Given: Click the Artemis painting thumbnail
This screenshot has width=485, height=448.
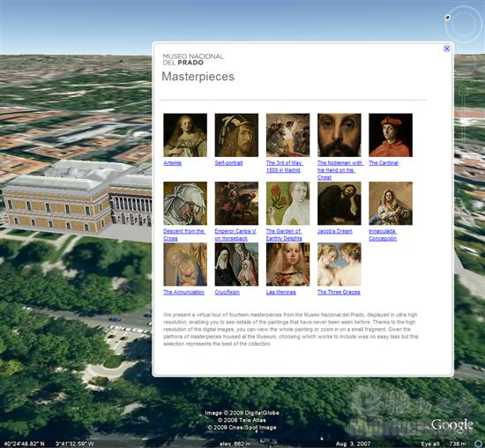Looking at the screenshot, I should pyautogui.click(x=185, y=135).
